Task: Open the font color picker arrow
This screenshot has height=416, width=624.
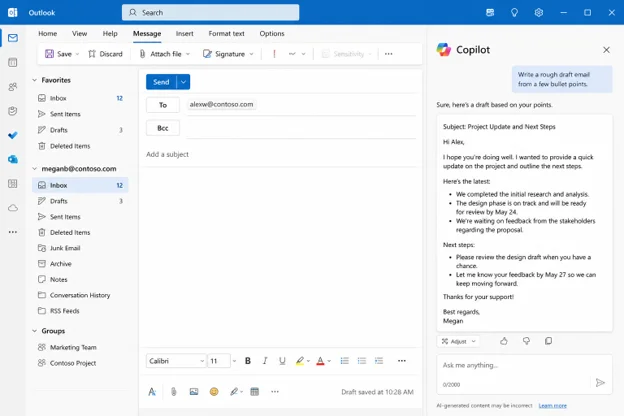Action: tap(329, 361)
